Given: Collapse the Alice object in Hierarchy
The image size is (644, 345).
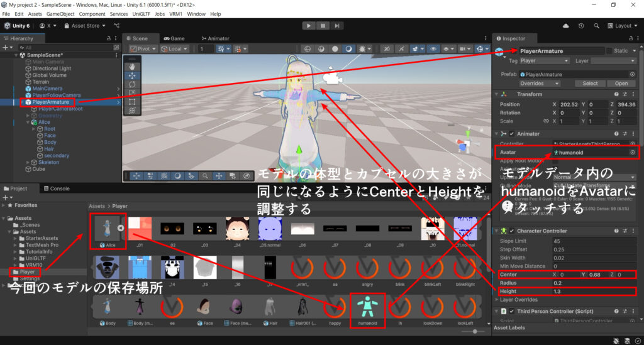Looking at the screenshot, I should [x=28, y=122].
